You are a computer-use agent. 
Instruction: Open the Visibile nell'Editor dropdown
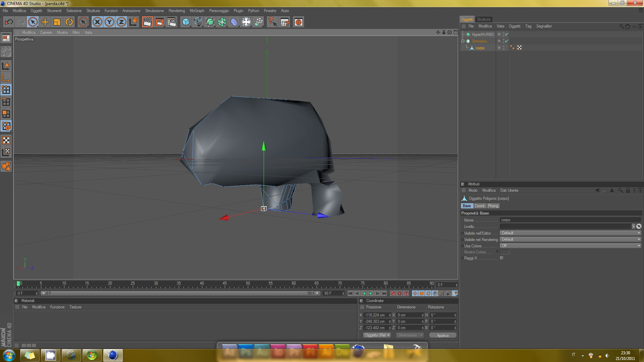570,233
